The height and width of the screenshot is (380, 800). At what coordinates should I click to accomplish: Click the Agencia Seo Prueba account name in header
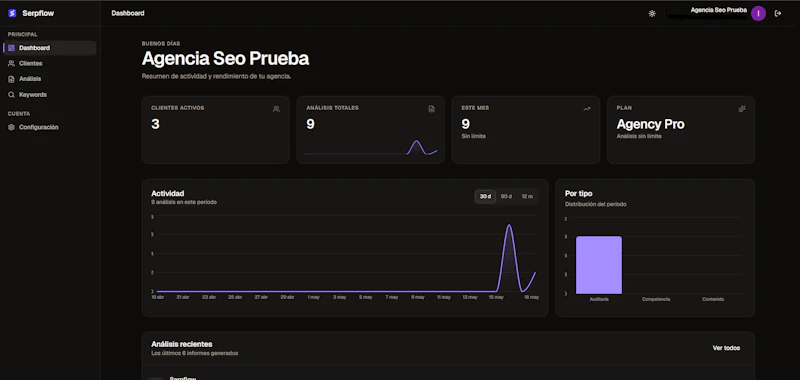pyautogui.click(x=718, y=10)
